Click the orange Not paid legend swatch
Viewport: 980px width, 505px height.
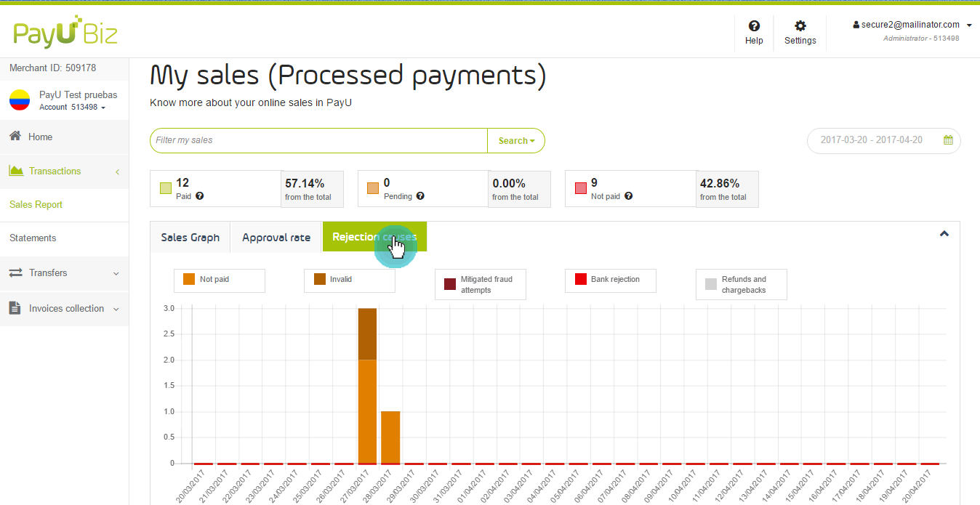189,279
